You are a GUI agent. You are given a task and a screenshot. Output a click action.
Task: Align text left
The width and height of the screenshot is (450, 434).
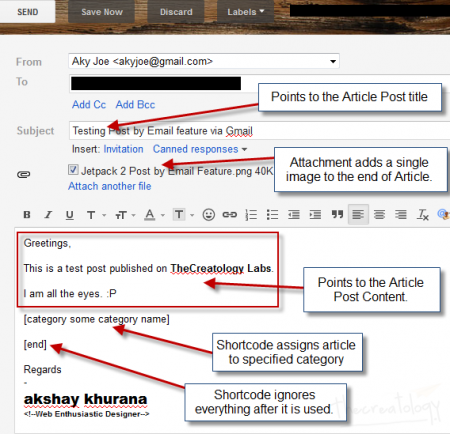point(358,214)
